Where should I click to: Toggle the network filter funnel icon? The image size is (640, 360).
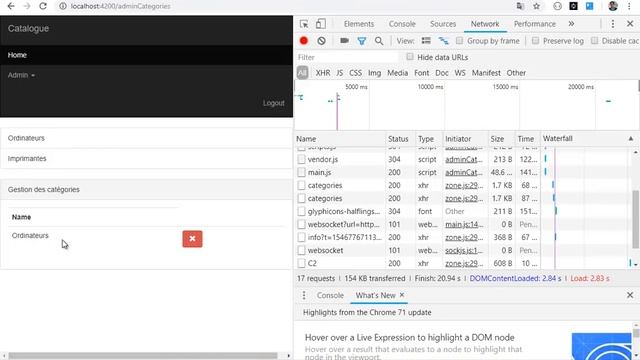[x=362, y=41]
